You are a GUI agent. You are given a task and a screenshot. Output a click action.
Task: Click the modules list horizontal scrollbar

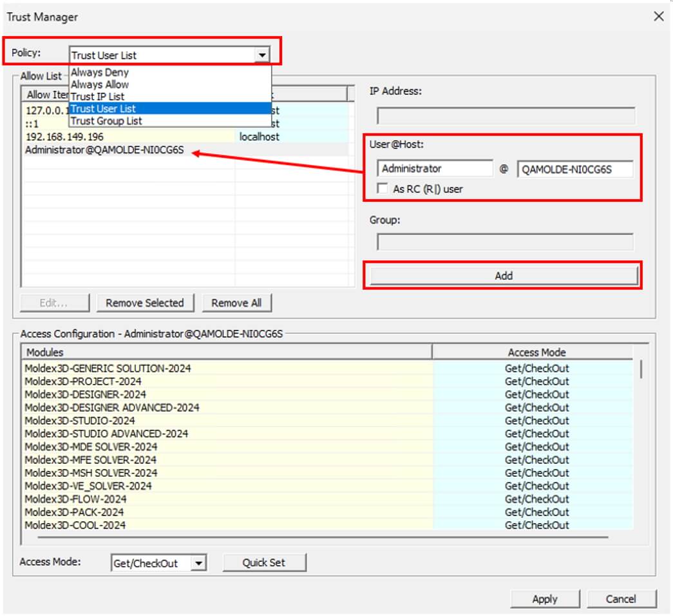pyautogui.click(x=323, y=537)
